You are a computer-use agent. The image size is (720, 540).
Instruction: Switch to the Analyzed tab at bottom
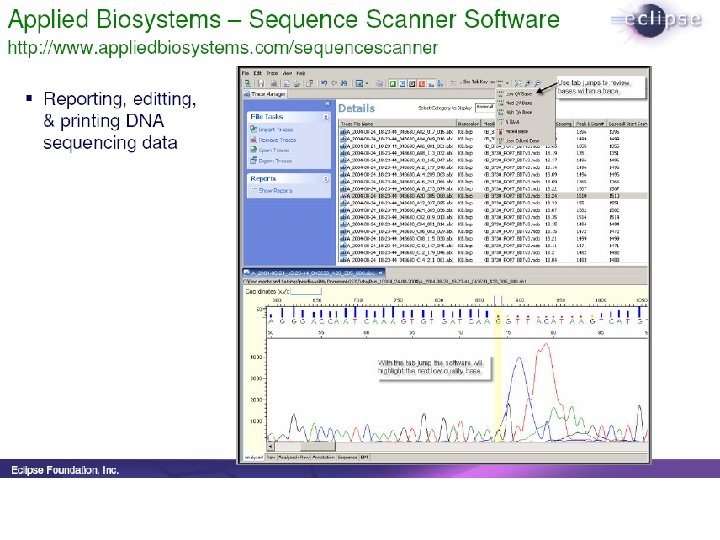[253, 458]
